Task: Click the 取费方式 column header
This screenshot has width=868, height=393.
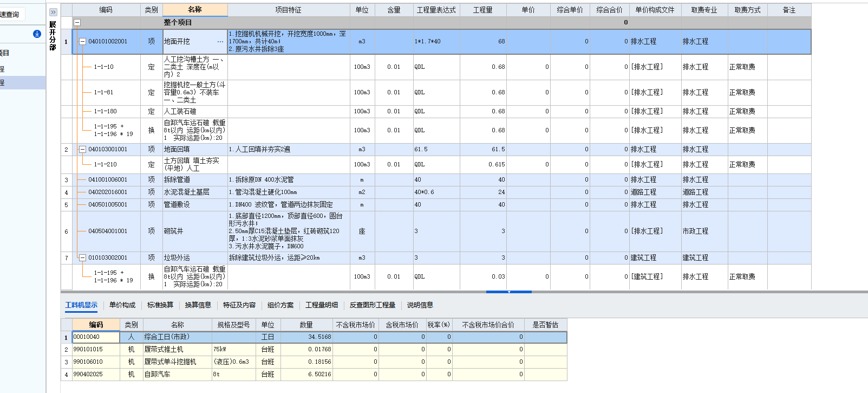Action: [748, 10]
